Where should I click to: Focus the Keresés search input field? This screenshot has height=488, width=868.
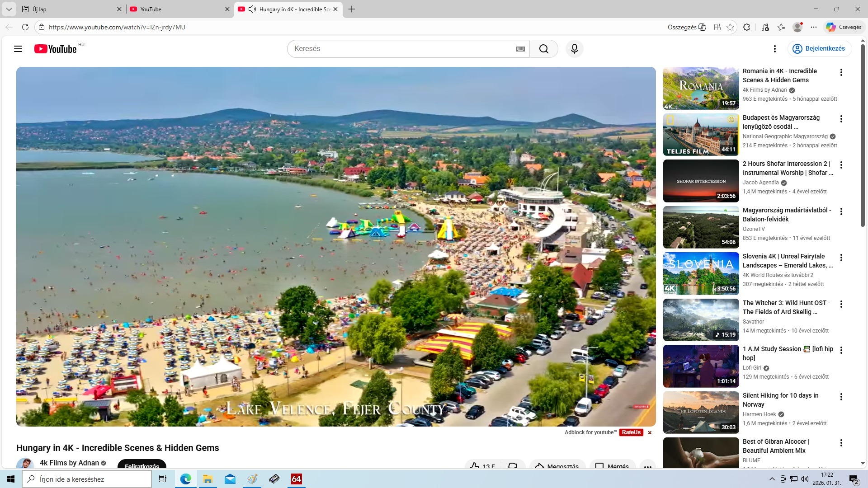[402, 49]
